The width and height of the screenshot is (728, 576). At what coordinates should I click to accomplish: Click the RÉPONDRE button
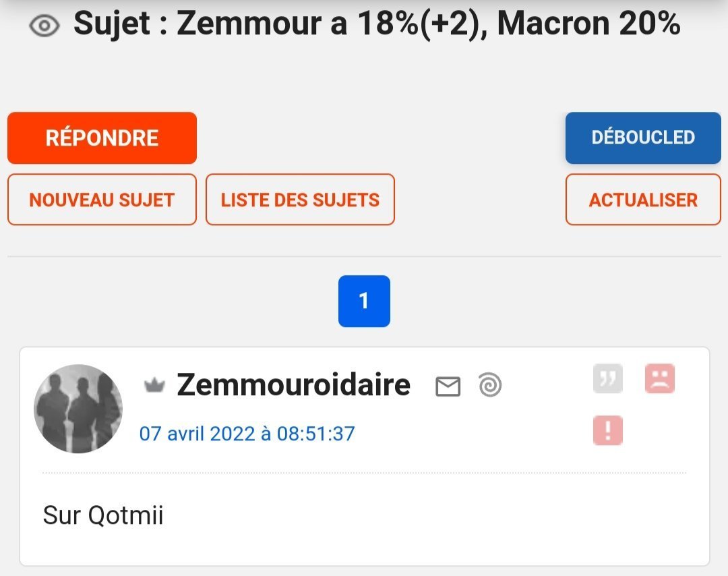[102, 138]
